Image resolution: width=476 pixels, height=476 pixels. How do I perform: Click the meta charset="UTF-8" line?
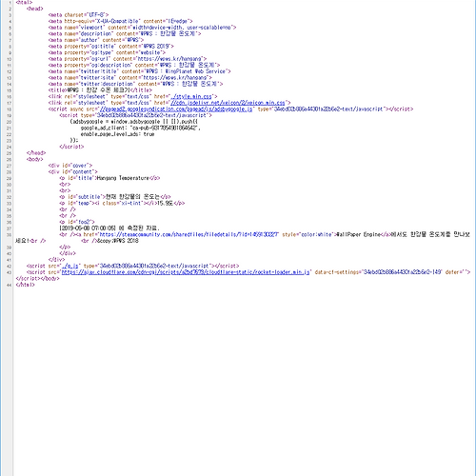78,15
